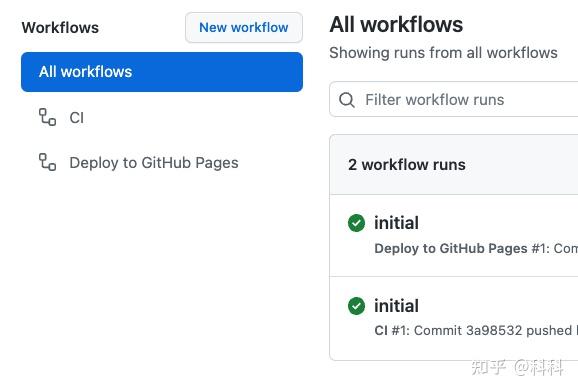Click the Deploy to GitHub Pages workflow icon
The height and width of the screenshot is (392, 578).
(x=48, y=162)
